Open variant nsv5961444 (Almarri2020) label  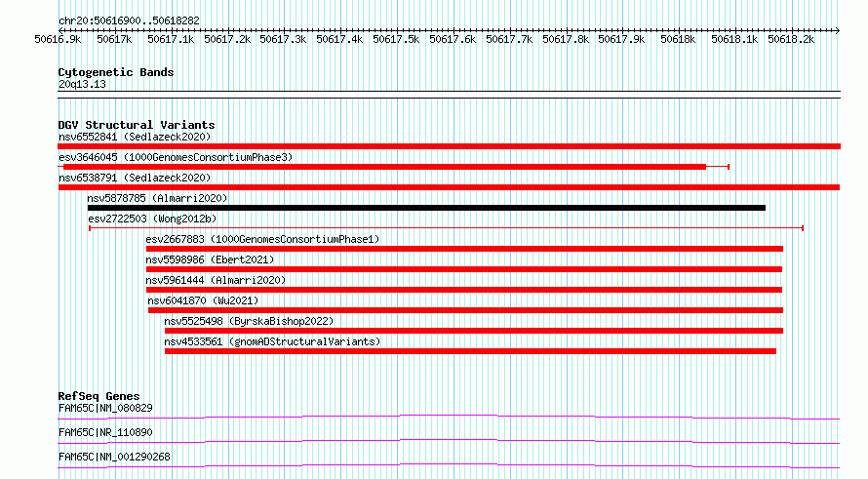coord(216,280)
